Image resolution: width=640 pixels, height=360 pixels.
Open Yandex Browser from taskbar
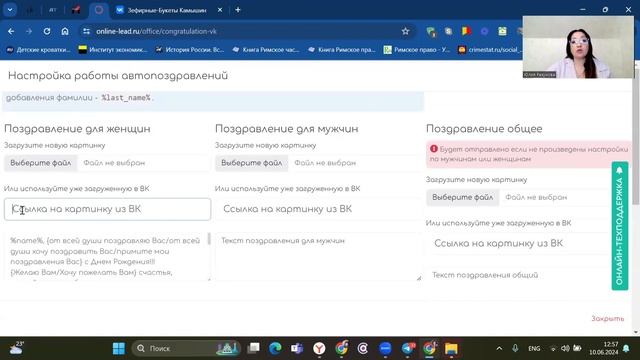[319, 349]
